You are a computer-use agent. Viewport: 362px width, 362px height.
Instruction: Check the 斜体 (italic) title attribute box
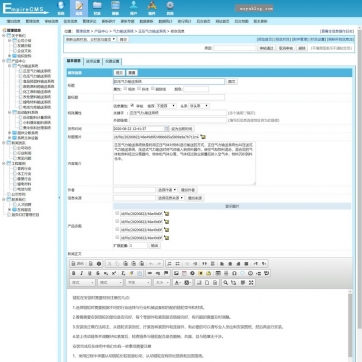pyautogui.click(x=139, y=89)
